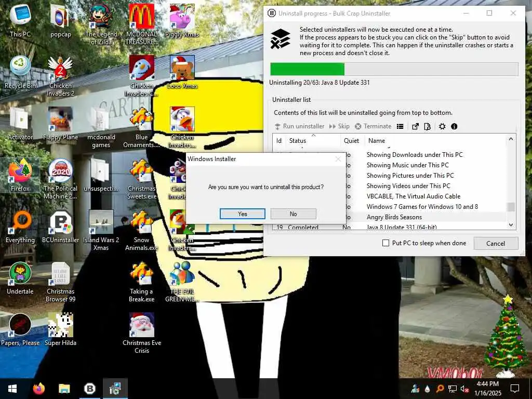Click the Quiet column header
The width and height of the screenshot is (532, 399).
click(x=353, y=140)
